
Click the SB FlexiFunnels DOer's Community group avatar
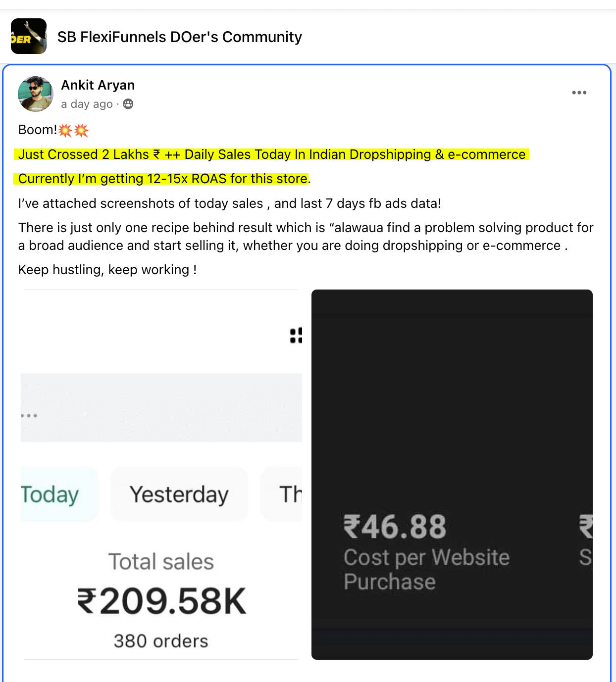[28, 37]
